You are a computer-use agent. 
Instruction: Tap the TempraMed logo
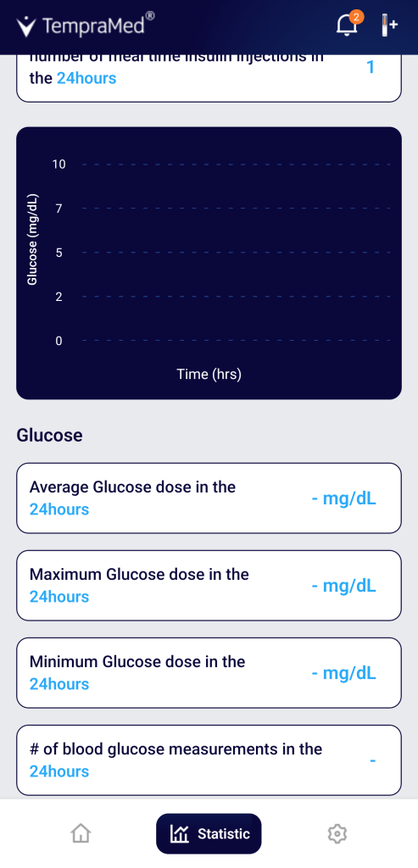86,25
